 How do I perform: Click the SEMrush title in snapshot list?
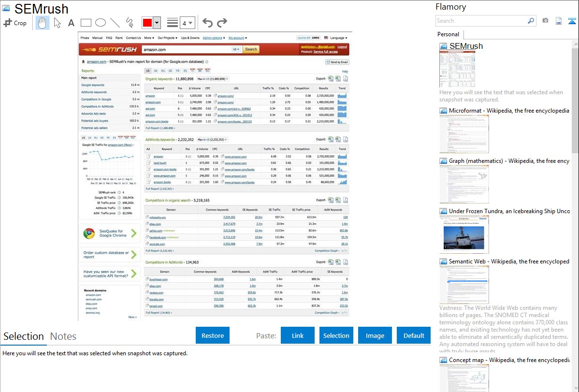466,46
